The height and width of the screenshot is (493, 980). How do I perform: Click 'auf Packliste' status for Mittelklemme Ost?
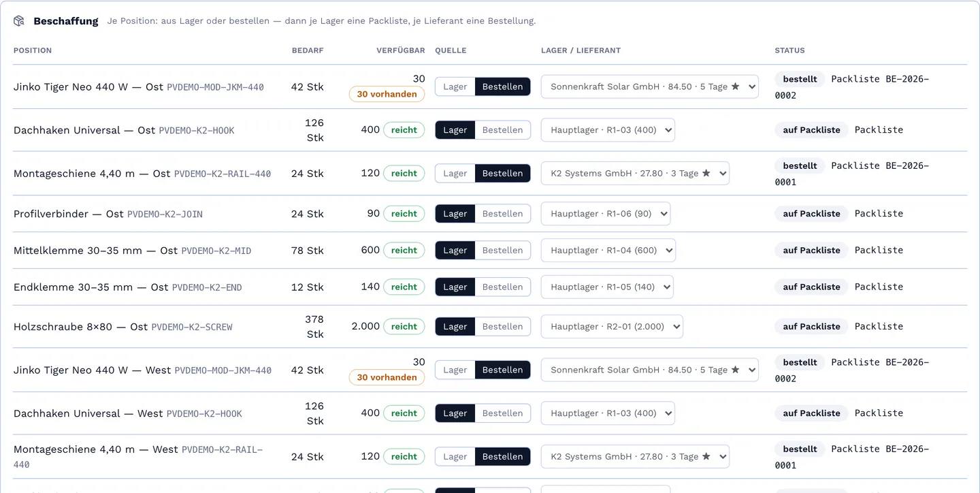(x=811, y=251)
